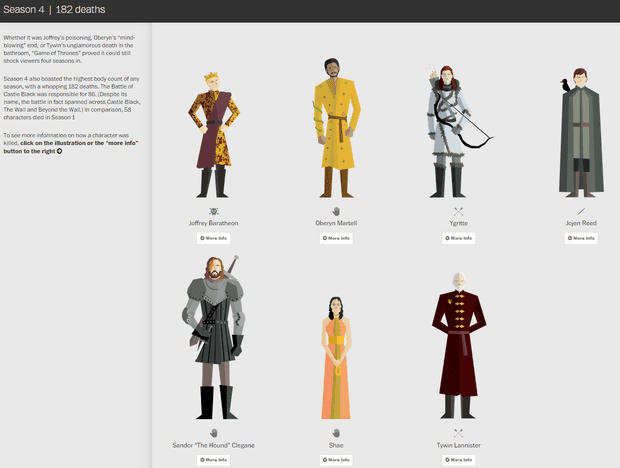Show More Info for Ygritte
Screen dimensions: 620x468
pyautogui.click(x=459, y=239)
